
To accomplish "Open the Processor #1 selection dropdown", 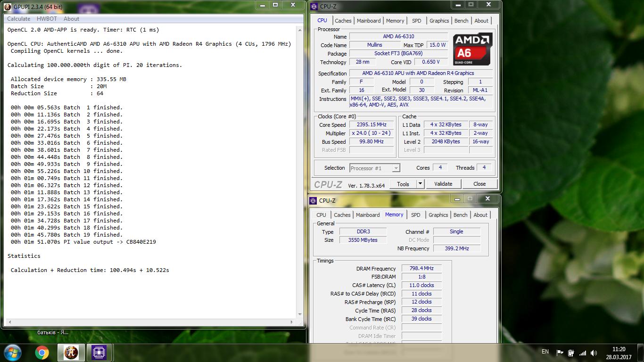I will point(375,168).
